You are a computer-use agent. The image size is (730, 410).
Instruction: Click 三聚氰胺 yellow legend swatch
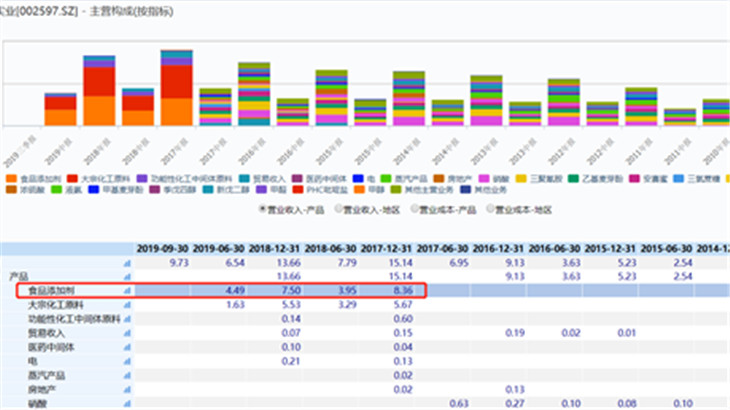click(521, 179)
